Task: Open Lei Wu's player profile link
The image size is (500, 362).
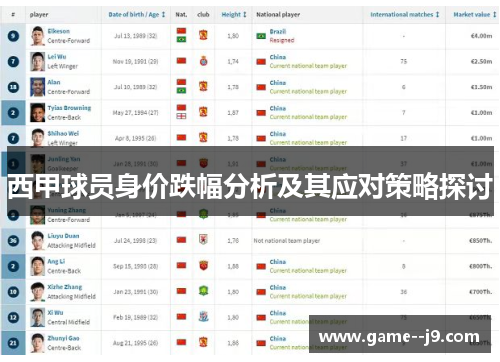Action: pyautogui.click(x=57, y=57)
